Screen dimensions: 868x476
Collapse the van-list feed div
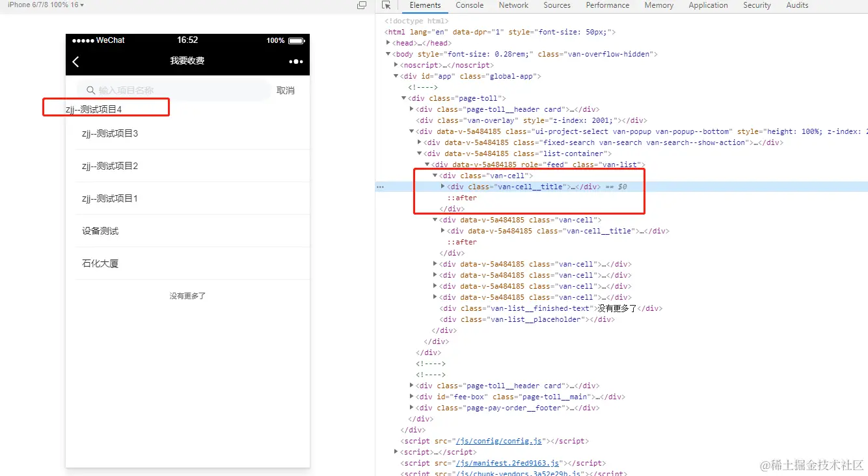427,165
